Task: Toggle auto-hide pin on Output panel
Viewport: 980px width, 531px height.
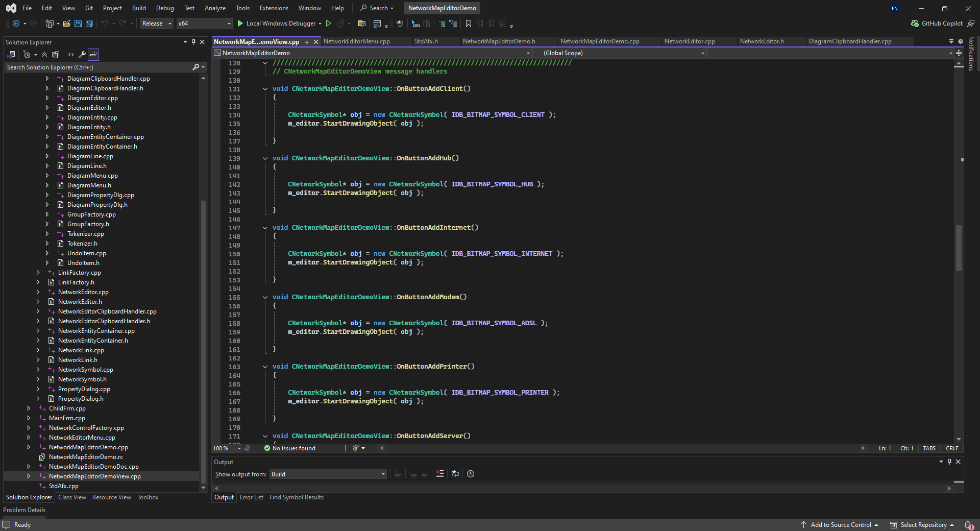Action: [949, 462]
